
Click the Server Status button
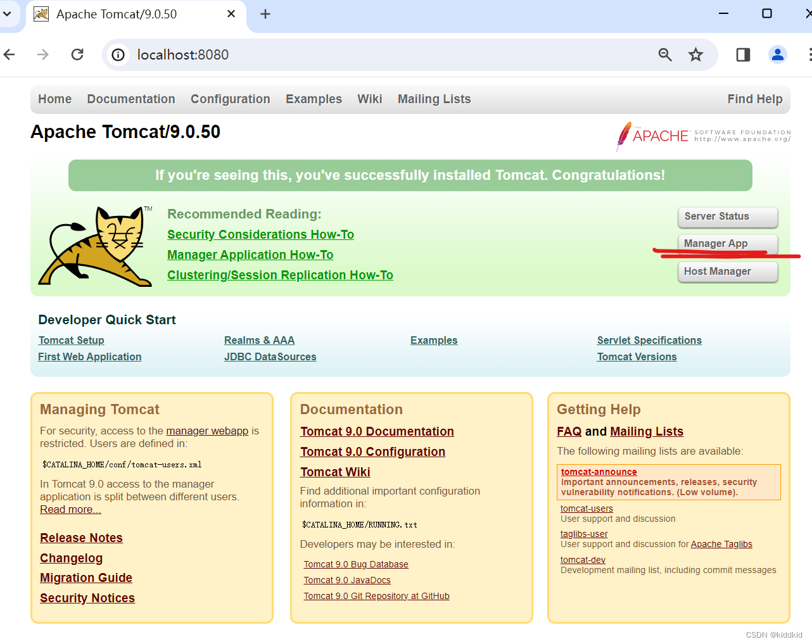[728, 217]
